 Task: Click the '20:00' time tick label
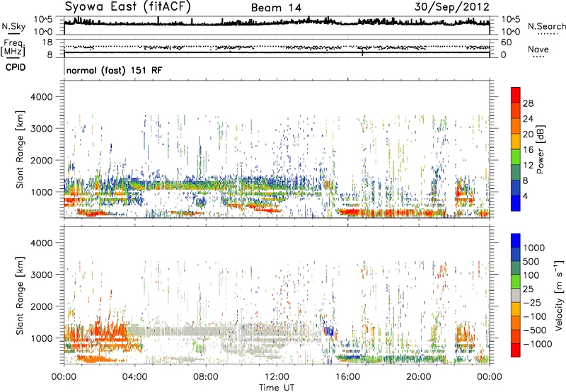pyautogui.click(x=418, y=377)
